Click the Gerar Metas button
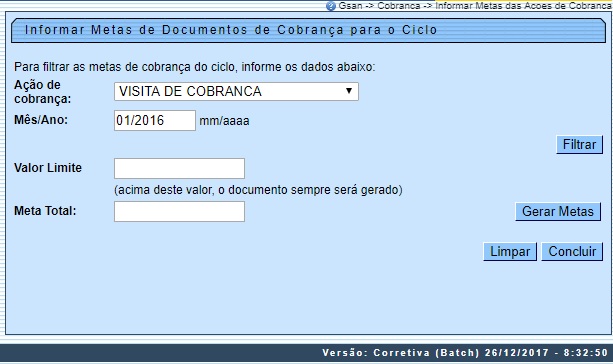 click(x=558, y=212)
